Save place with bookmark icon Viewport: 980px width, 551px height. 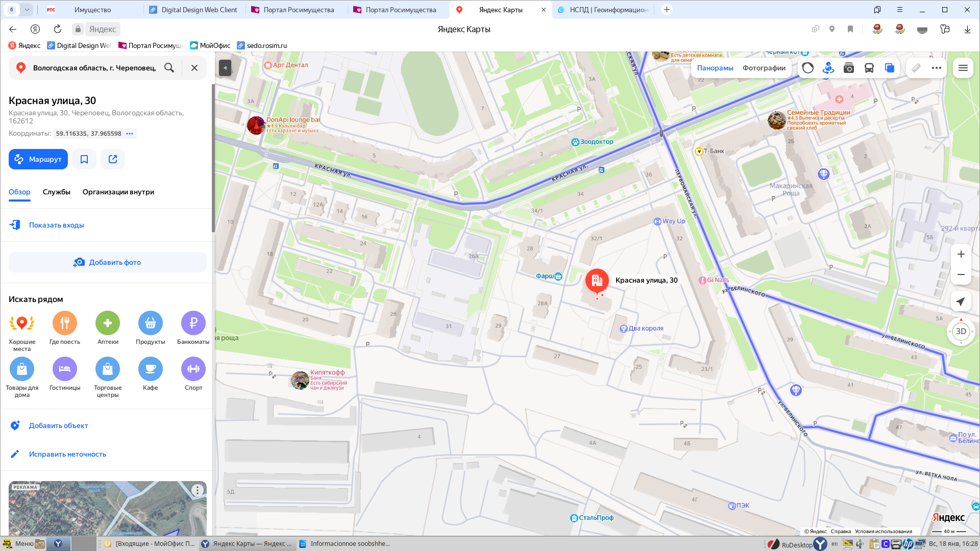point(84,159)
